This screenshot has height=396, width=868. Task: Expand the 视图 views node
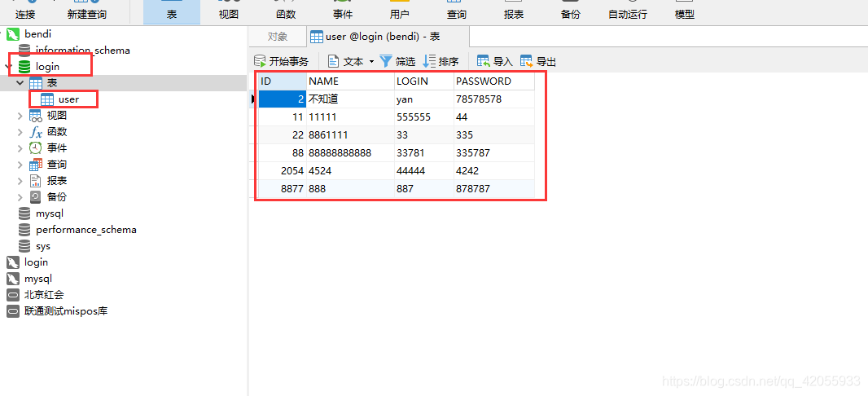click(20, 116)
